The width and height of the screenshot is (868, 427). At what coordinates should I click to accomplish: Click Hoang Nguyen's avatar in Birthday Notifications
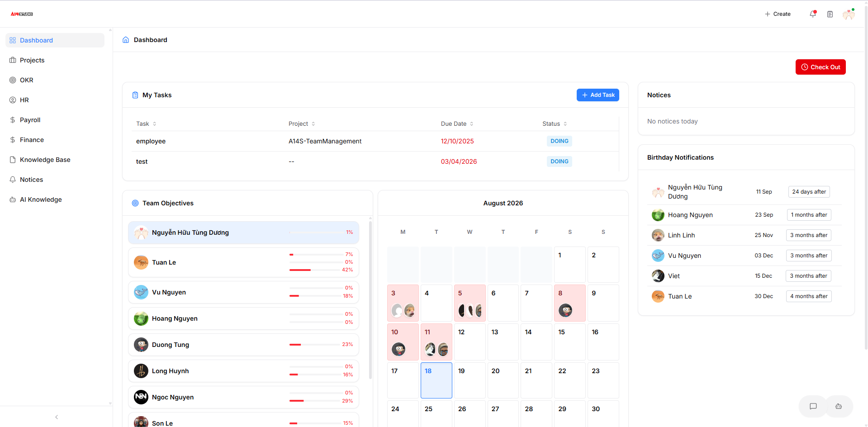click(x=658, y=215)
